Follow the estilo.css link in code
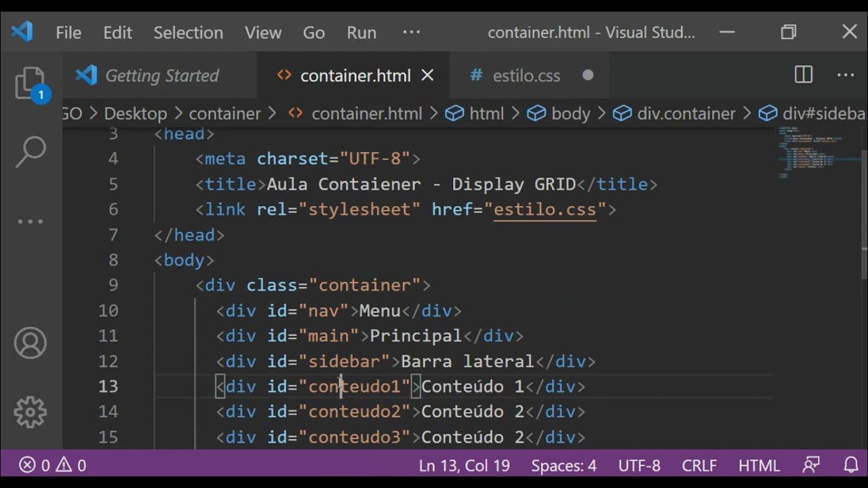Viewport: 868px width, 488px height. coord(545,209)
